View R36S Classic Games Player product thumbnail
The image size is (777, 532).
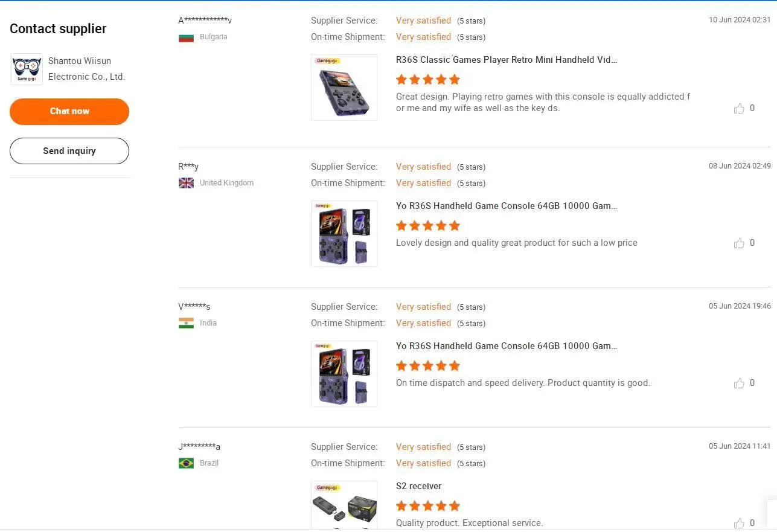tap(344, 88)
